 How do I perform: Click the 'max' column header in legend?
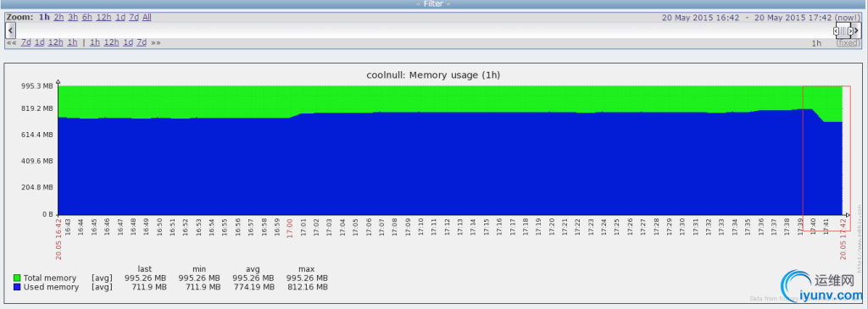[306, 269]
